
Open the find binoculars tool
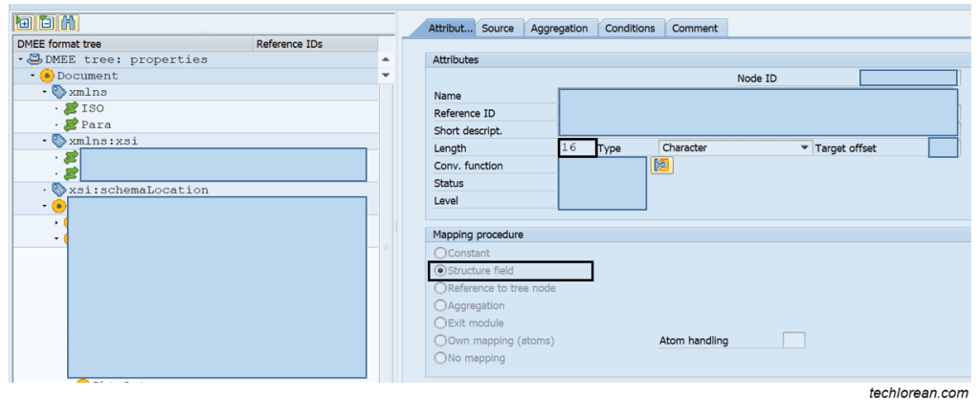coord(68,23)
